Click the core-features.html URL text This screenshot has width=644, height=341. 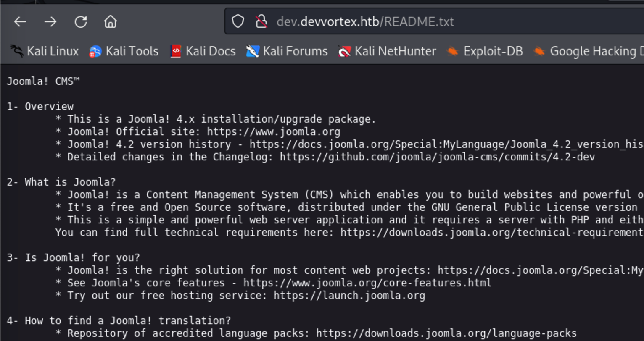click(x=367, y=283)
